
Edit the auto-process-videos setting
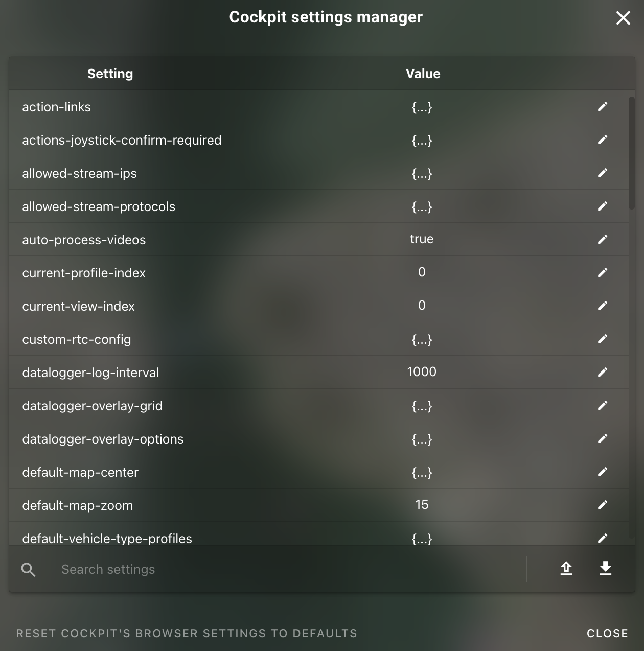pyautogui.click(x=603, y=239)
